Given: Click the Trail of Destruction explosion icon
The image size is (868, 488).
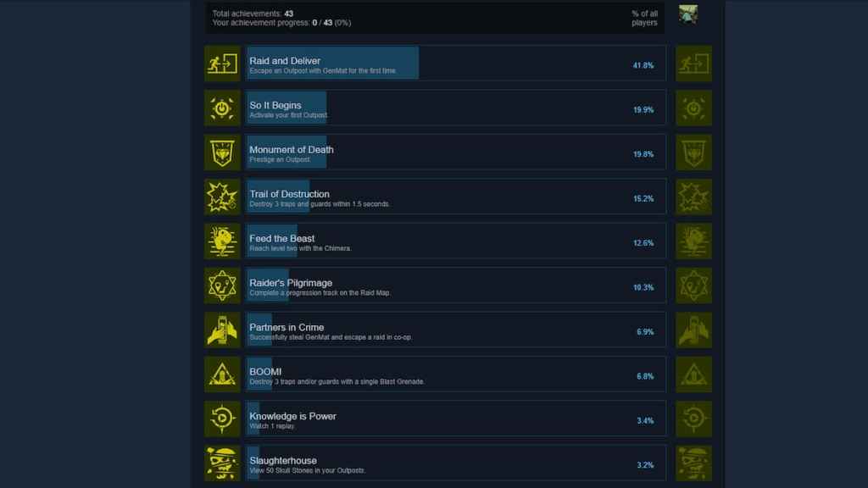Looking at the screenshot, I should [x=223, y=197].
